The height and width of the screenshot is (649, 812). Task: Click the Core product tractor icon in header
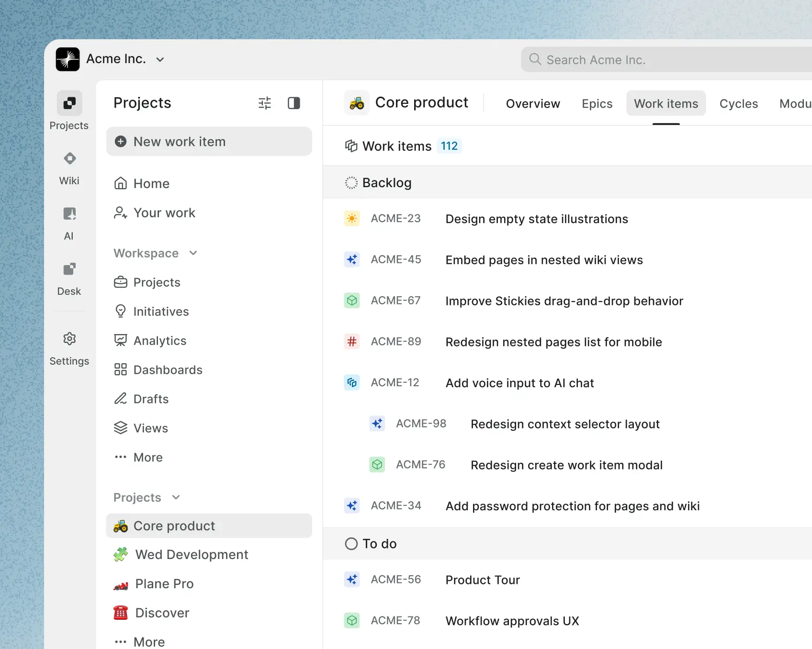(357, 103)
